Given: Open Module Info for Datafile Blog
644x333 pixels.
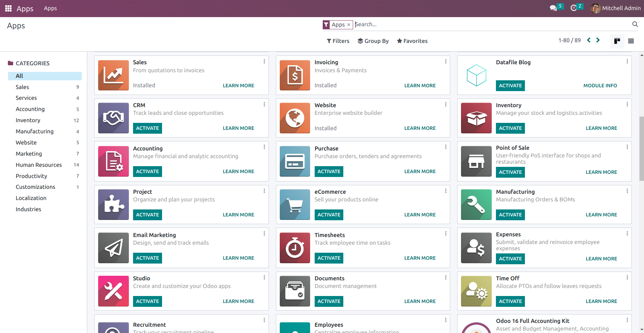Looking at the screenshot, I should [x=600, y=86].
